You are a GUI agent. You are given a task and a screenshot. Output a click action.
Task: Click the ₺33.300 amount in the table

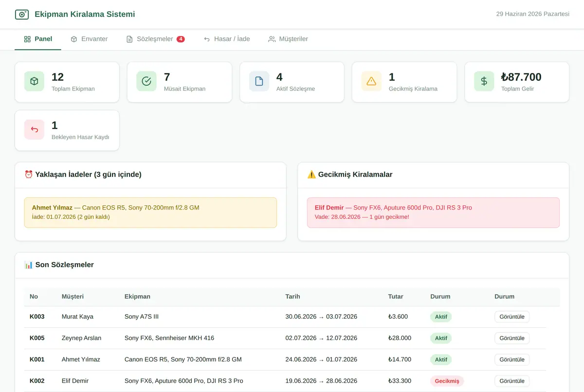pos(400,381)
